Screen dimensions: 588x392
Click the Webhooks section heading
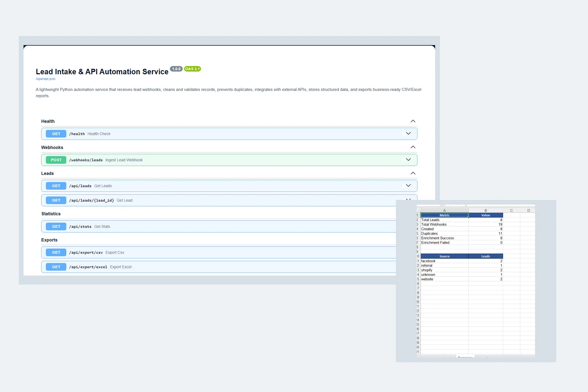[x=52, y=147]
